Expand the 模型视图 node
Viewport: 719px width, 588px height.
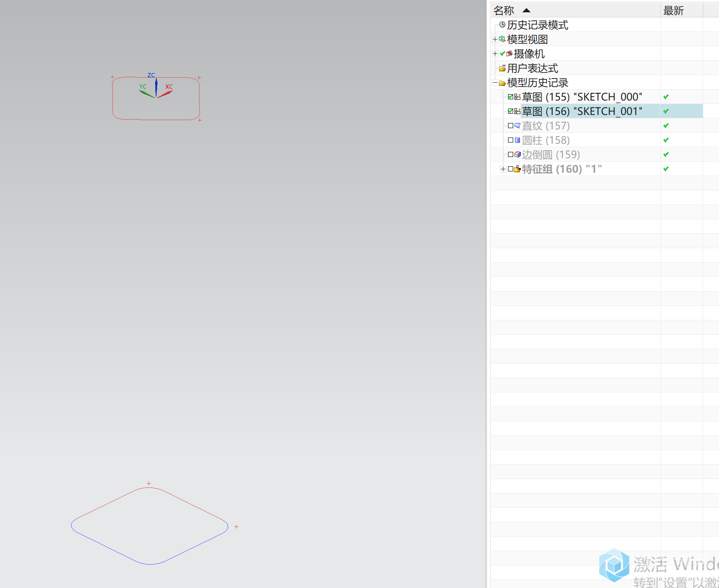click(495, 39)
